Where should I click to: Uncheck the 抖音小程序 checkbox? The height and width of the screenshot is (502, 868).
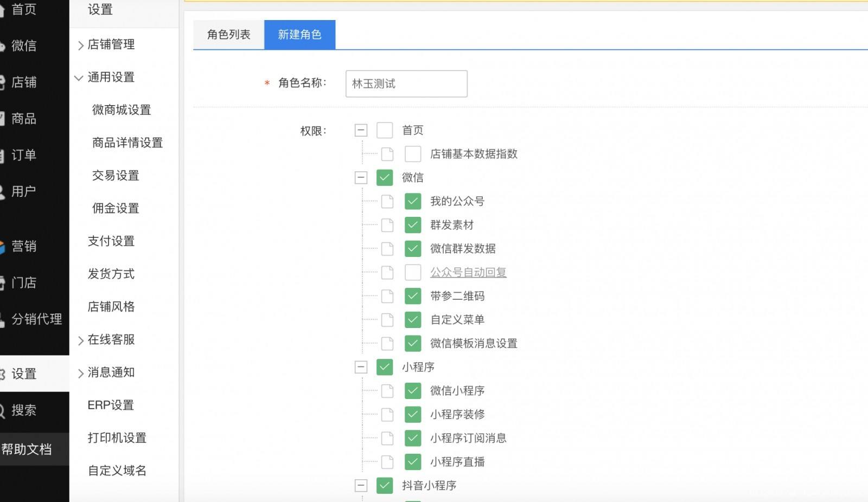point(385,485)
